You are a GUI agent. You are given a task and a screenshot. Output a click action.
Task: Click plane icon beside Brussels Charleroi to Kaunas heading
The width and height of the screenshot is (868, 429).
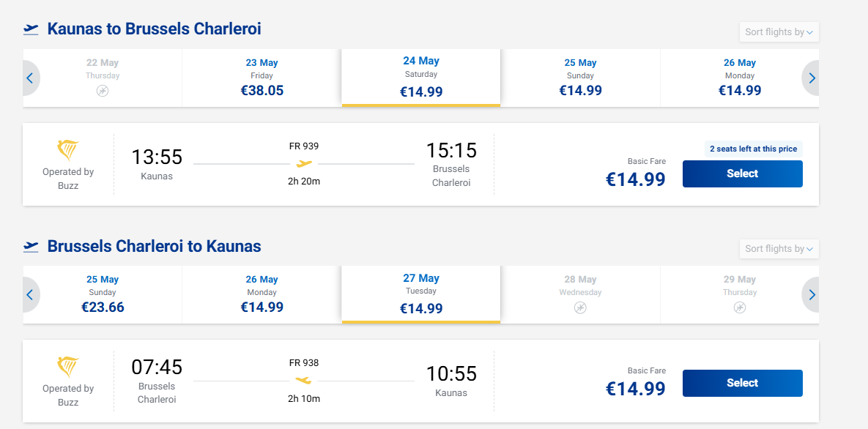pos(31,246)
